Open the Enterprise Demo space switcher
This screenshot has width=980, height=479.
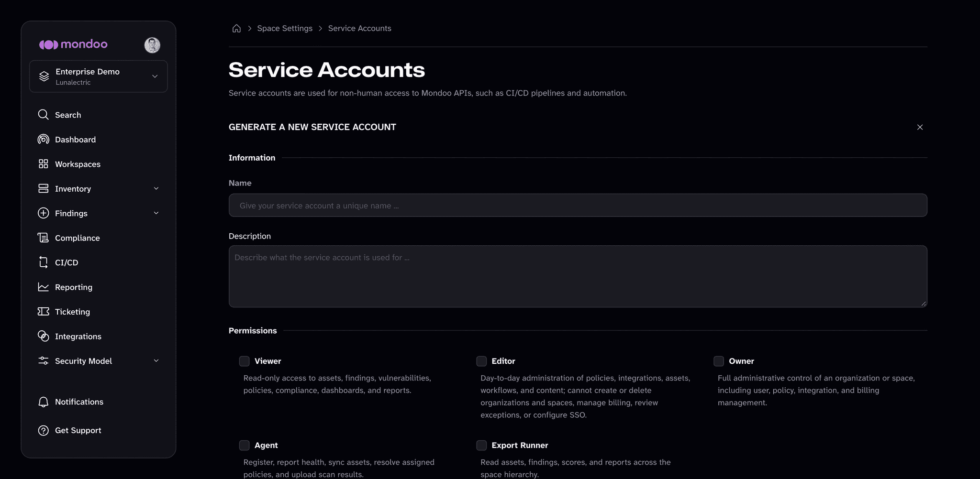coord(98,76)
